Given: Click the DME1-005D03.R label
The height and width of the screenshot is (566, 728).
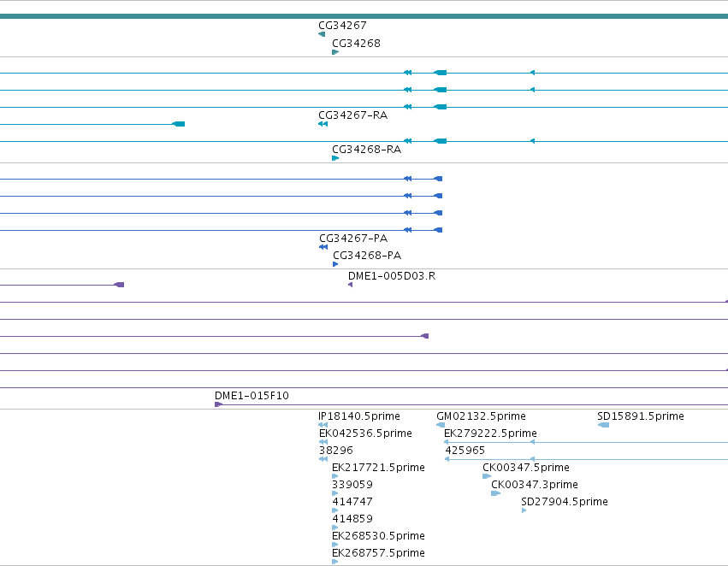Looking at the screenshot, I should coord(392,276).
